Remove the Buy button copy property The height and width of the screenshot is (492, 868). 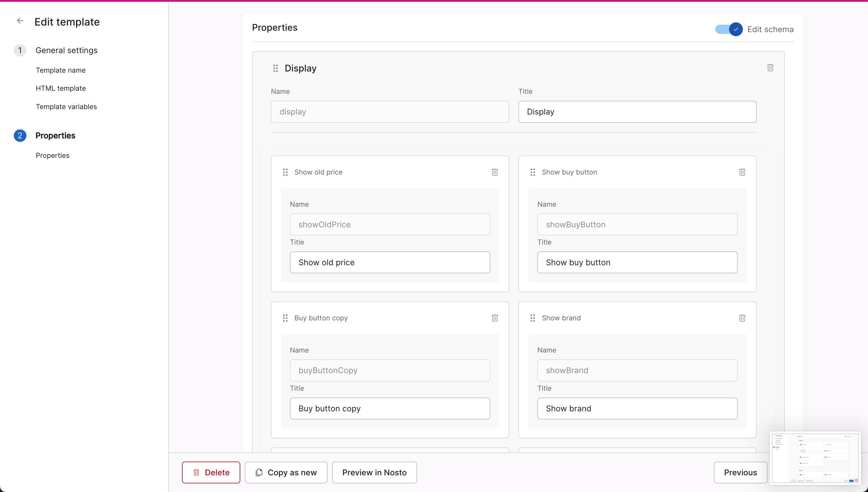click(495, 318)
